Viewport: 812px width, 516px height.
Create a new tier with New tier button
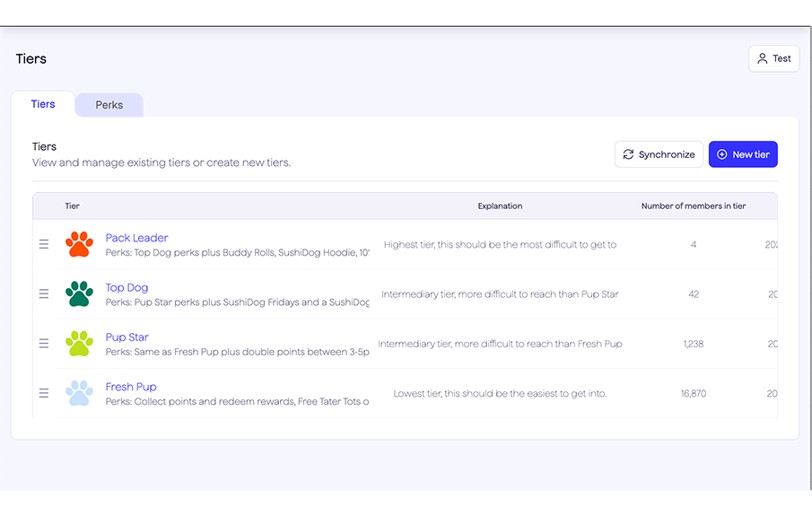[743, 154]
